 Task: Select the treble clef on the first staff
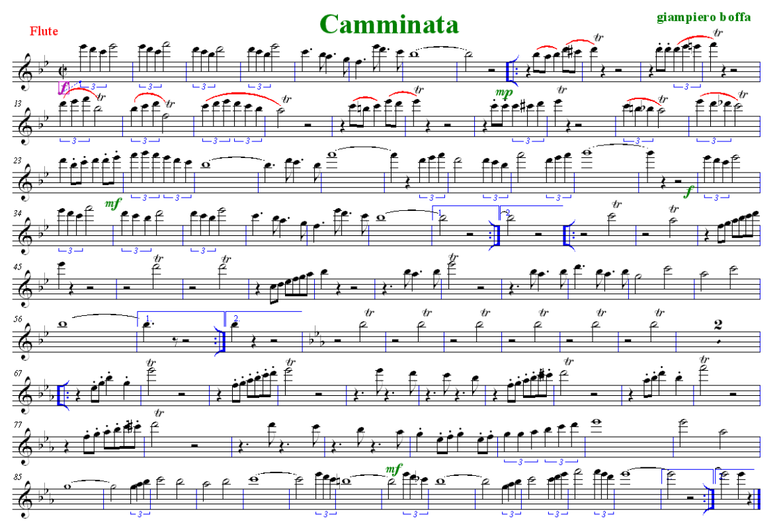[x=25, y=72]
